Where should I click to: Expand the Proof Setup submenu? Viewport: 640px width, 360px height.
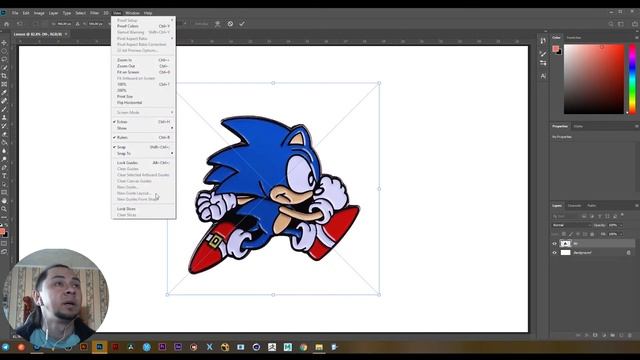(143, 20)
